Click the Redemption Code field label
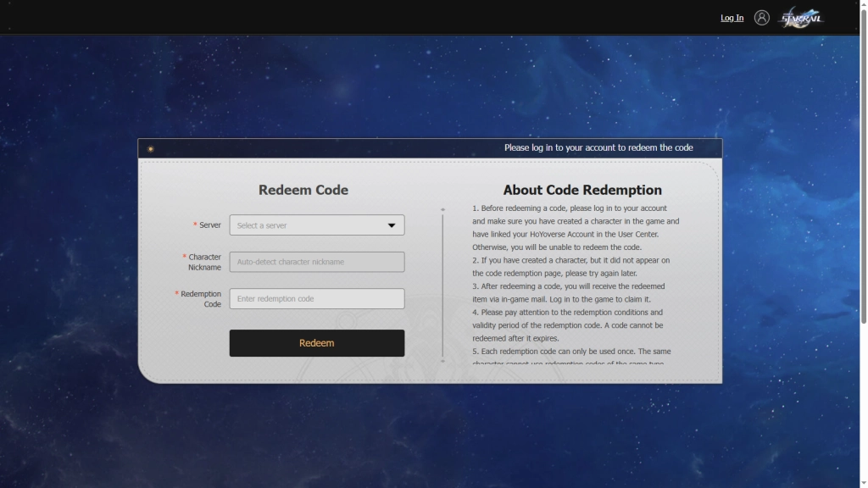 (x=198, y=299)
